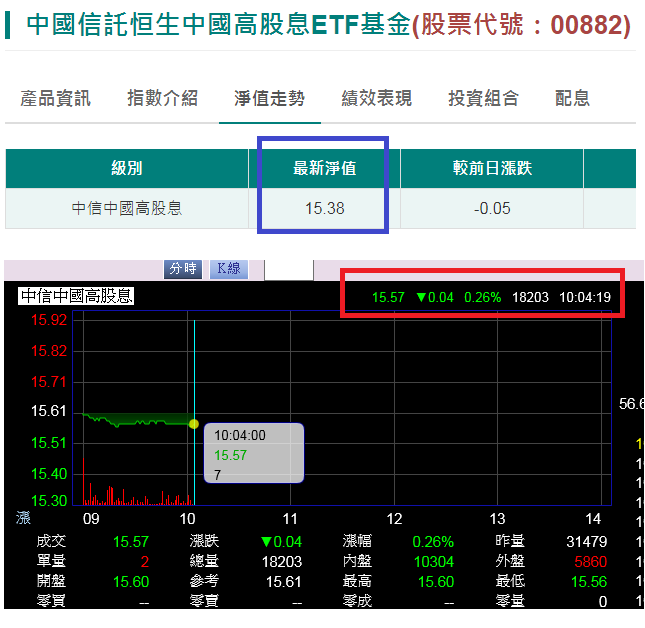Click the 分時 chart button
This screenshot has width=645, height=628.
pos(183,269)
